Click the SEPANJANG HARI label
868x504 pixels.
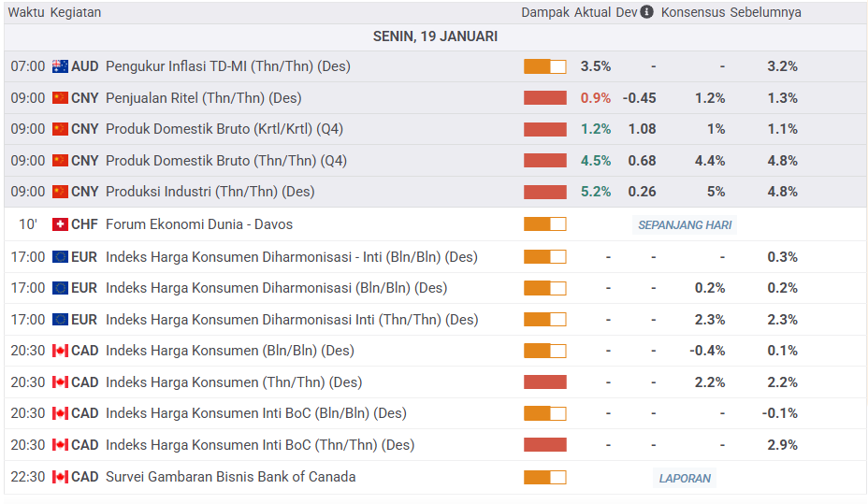click(685, 225)
